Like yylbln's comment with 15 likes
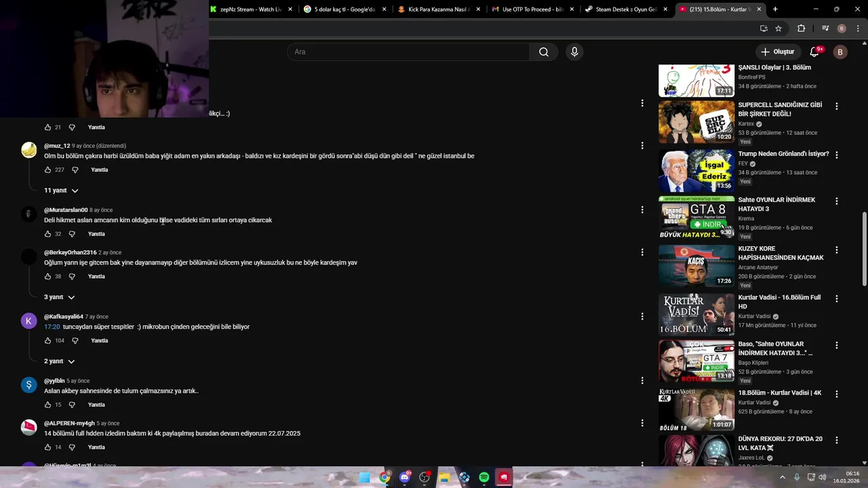The height and width of the screenshot is (488, 868). [48, 405]
